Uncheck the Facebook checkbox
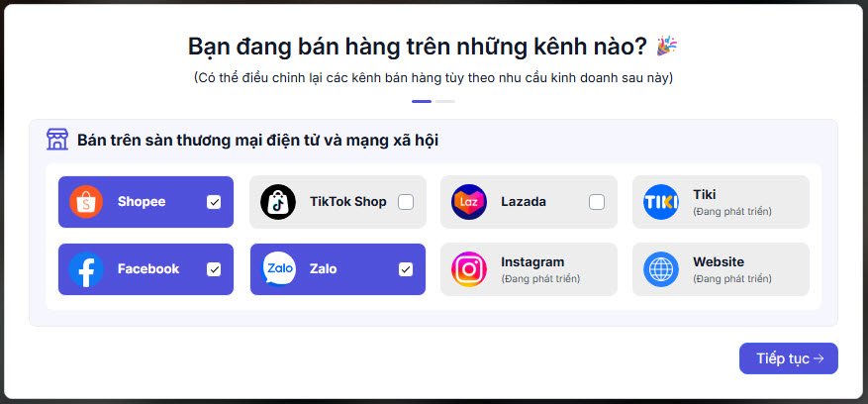The height and width of the screenshot is (404, 868). coord(214,269)
